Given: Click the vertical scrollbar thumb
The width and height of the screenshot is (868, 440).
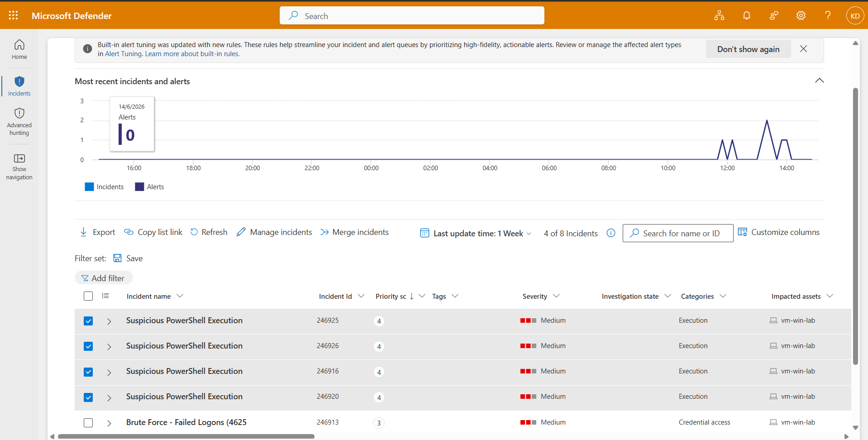Looking at the screenshot, I should [x=855, y=226].
